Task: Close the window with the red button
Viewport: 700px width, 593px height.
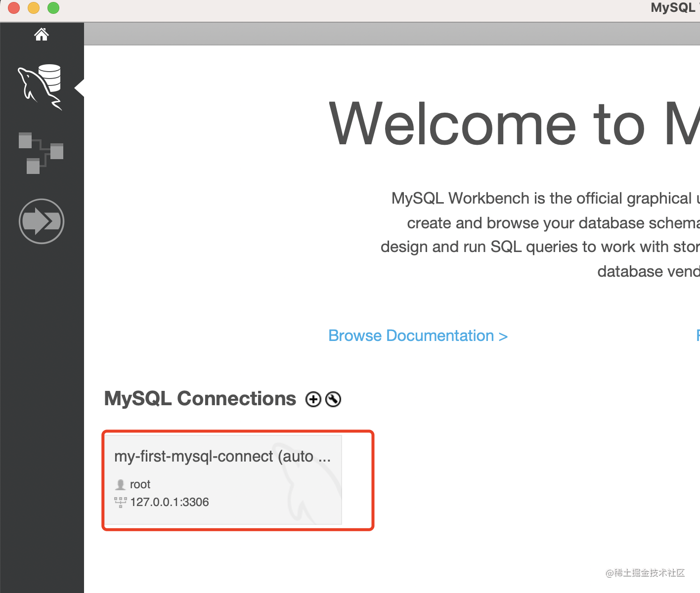Action: [14, 8]
